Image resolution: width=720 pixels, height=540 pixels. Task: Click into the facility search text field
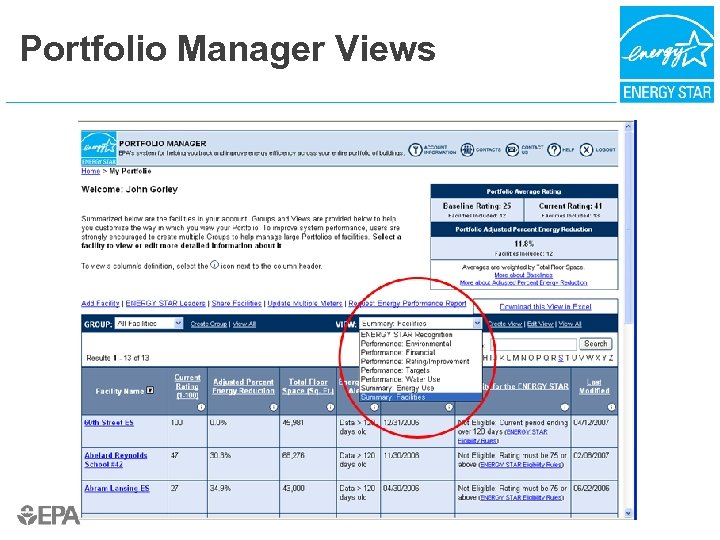coord(534,344)
